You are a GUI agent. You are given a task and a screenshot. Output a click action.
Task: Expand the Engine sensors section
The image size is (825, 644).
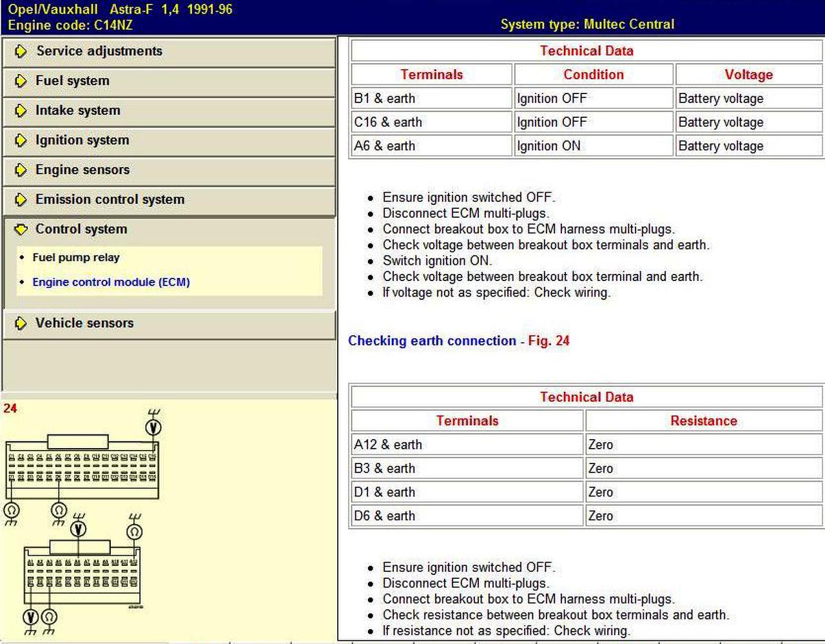169,170
